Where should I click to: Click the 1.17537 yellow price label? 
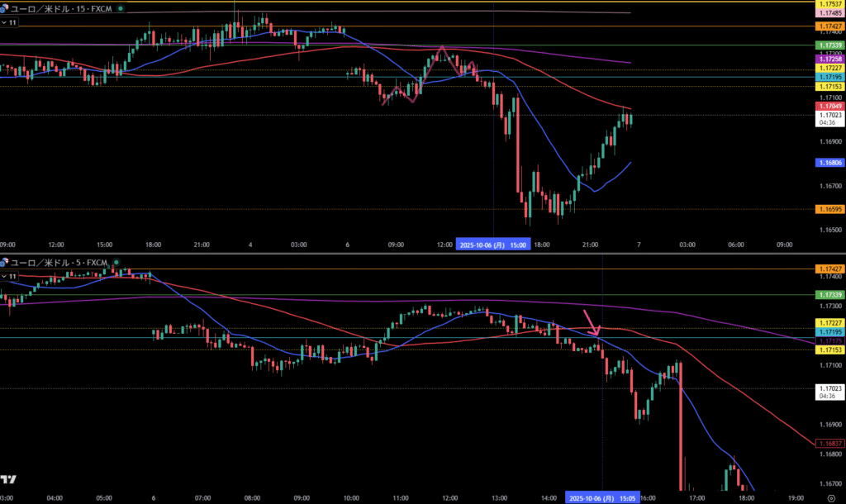(x=829, y=4)
